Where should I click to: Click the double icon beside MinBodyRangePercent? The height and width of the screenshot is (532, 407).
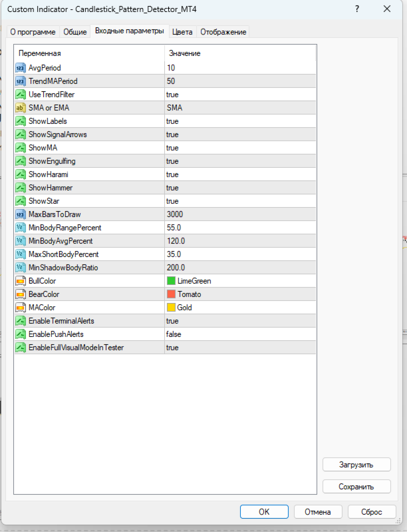coord(21,228)
